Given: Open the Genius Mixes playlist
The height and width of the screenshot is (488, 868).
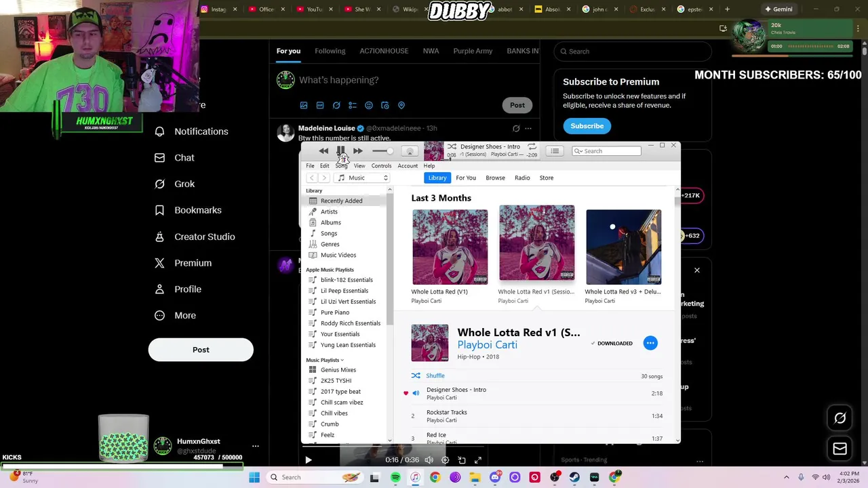Looking at the screenshot, I should 338,370.
